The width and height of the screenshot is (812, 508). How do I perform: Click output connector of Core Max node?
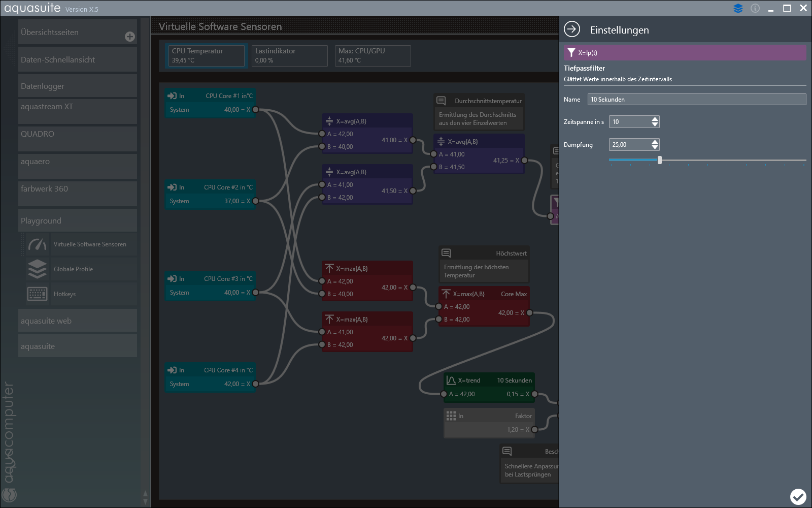pos(530,313)
